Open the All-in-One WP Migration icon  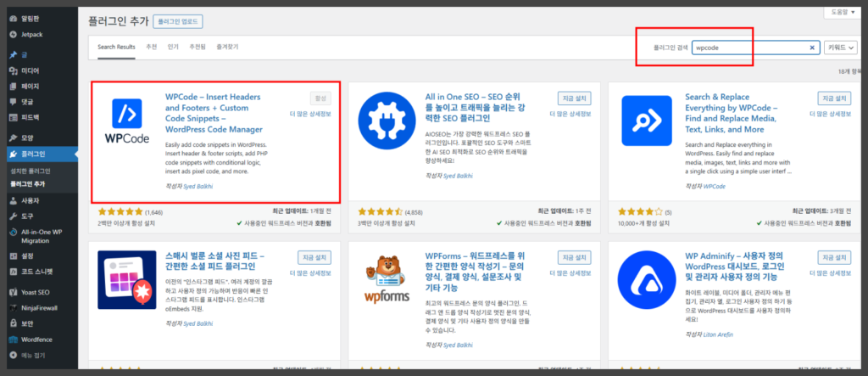[14, 232]
